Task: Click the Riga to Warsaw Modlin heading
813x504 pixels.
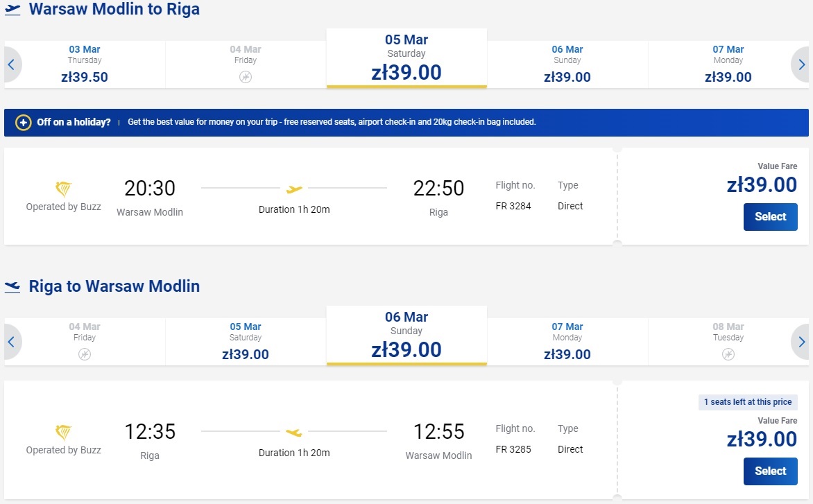Action: pos(114,286)
